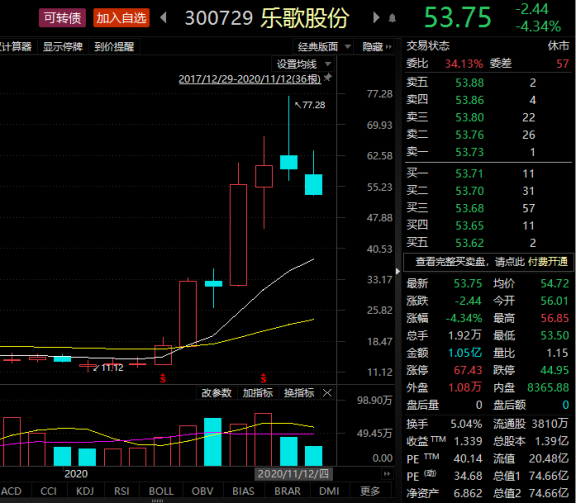Select the KDJ indicator tab

pos(85,491)
